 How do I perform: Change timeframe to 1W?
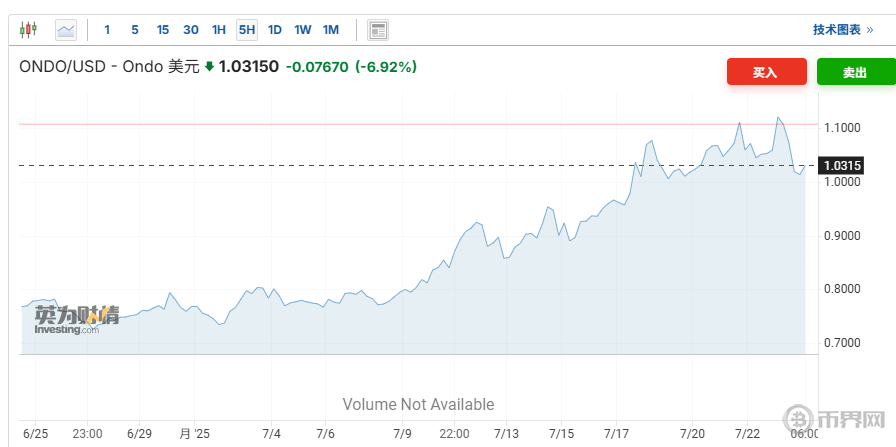click(302, 30)
